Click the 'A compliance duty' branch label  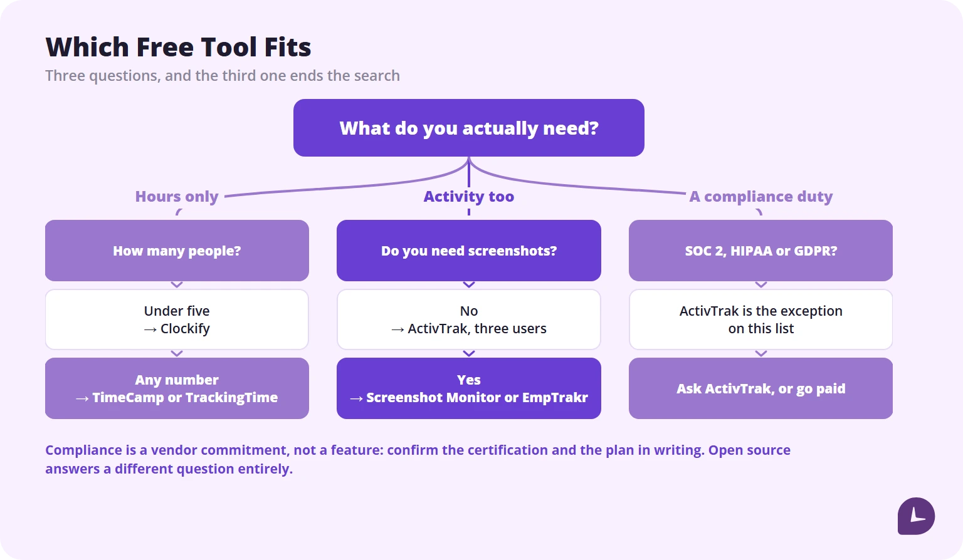[761, 196]
